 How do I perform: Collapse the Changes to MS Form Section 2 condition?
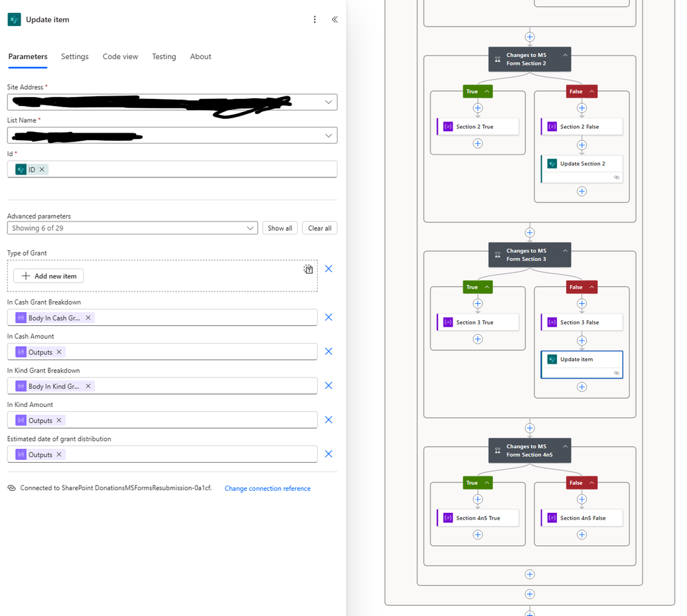tap(565, 55)
